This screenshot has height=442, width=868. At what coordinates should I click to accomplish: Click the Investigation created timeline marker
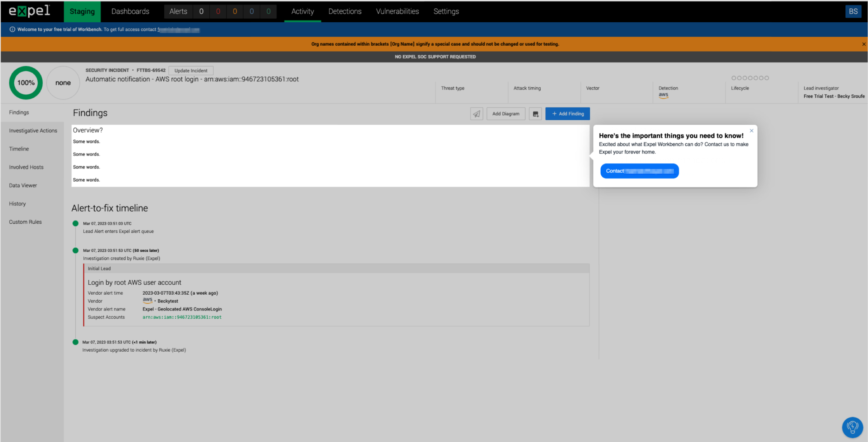pos(75,250)
